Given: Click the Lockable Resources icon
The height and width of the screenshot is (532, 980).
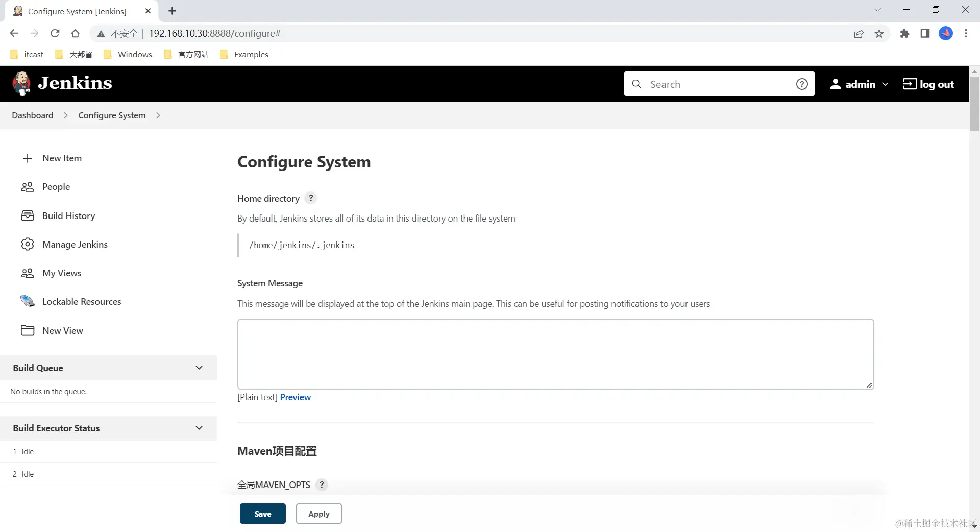Looking at the screenshot, I should click(x=28, y=301).
